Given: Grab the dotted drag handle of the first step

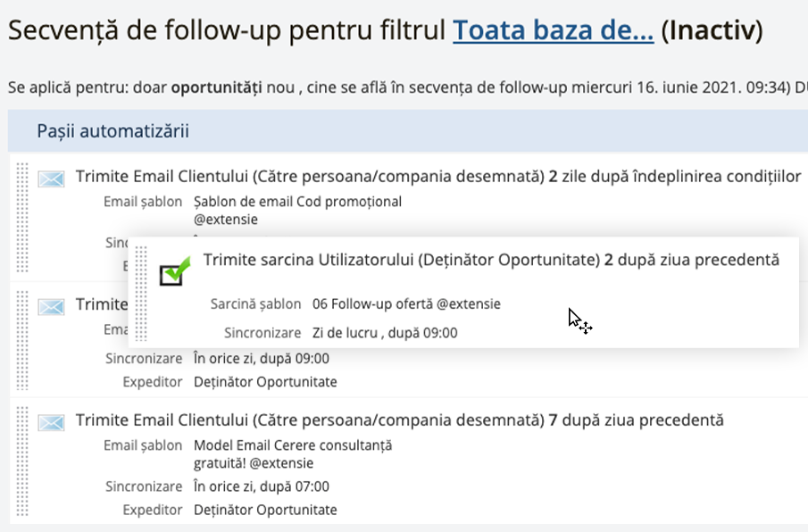Looking at the screenshot, I should 21,217.
